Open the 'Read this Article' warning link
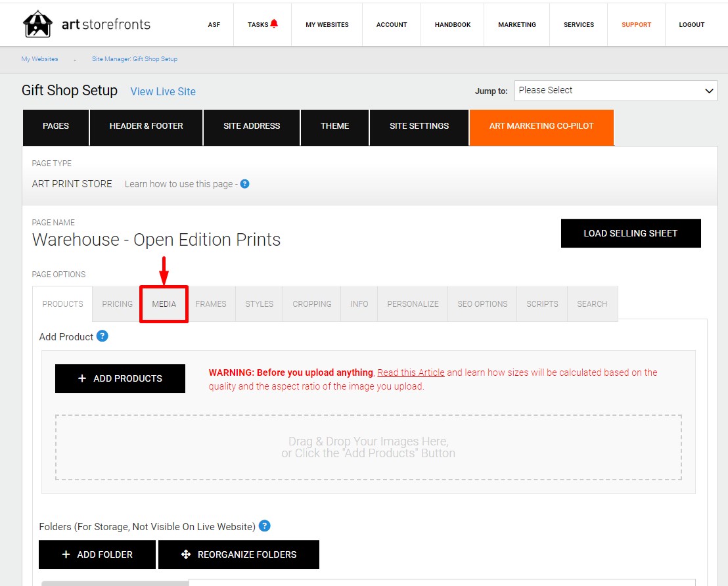 tap(411, 372)
